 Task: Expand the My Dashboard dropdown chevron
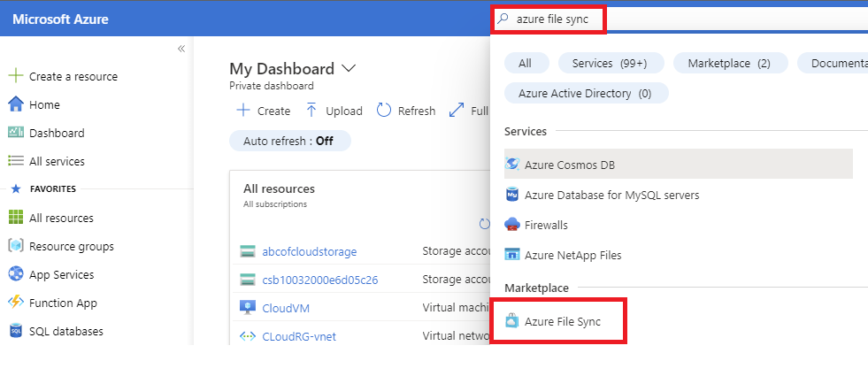pos(349,68)
